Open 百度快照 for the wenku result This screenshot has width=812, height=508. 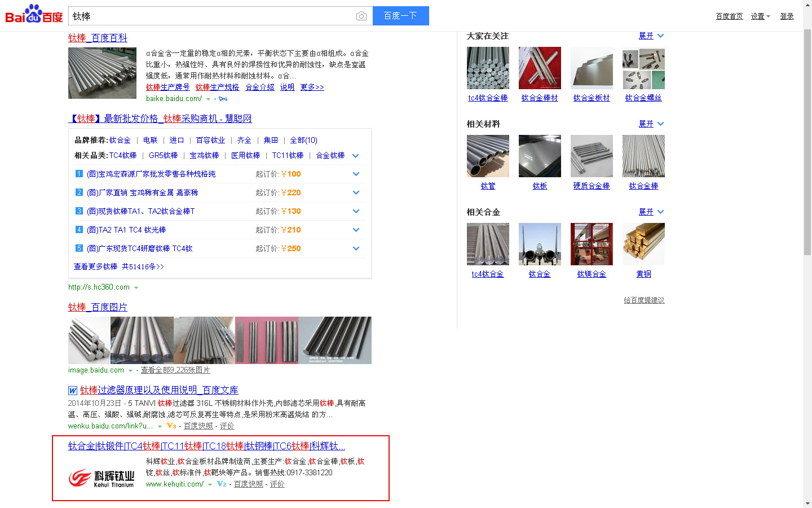point(198,426)
